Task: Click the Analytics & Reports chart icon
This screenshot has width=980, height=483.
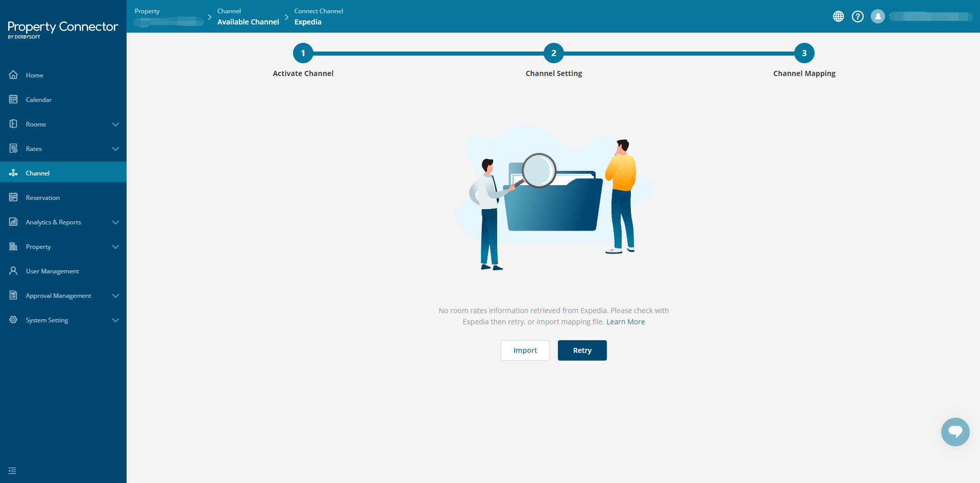Action: pos(13,222)
